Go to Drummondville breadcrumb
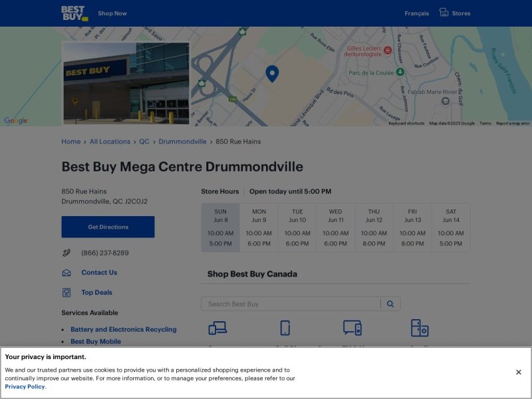The height and width of the screenshot is (399, 532). pyautogui.click(x=182, y=142)
